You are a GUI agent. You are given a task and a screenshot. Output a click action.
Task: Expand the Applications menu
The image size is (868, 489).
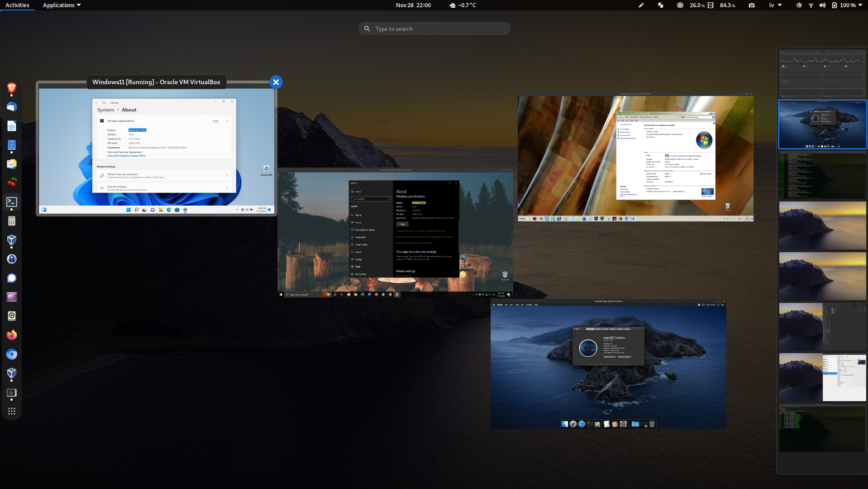[x=62, y=5]
